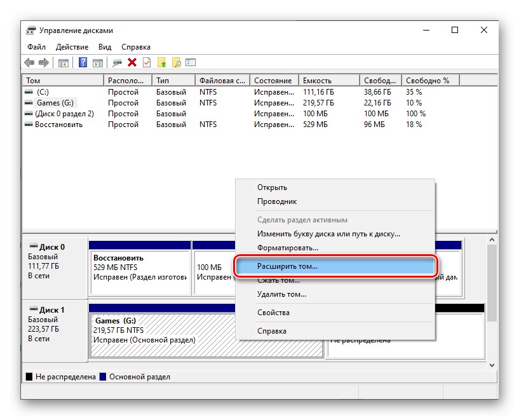Click Удалить том in context menu
519x420 pixels.
[281, 294]
